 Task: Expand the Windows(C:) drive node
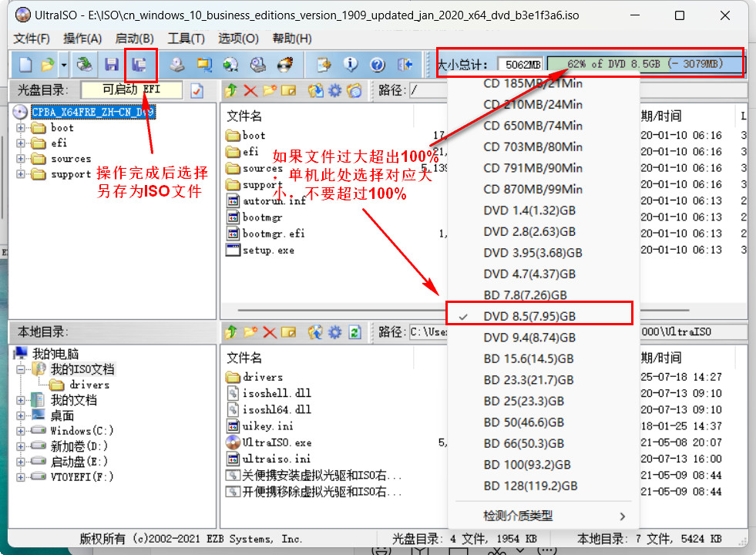click(21, 431)
